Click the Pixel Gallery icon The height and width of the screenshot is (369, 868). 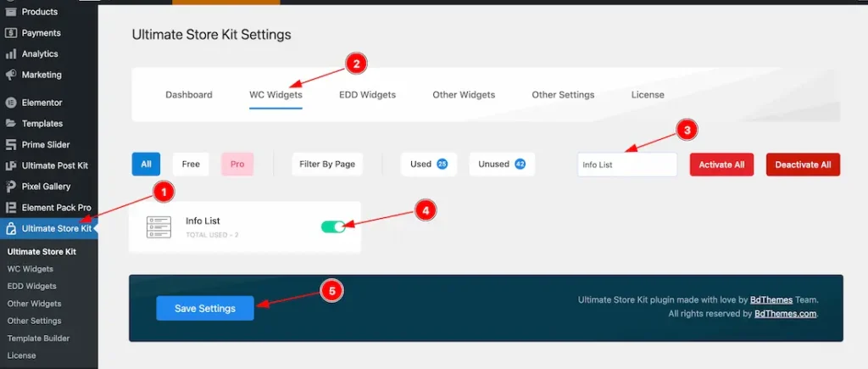click(x=10, y=187)
